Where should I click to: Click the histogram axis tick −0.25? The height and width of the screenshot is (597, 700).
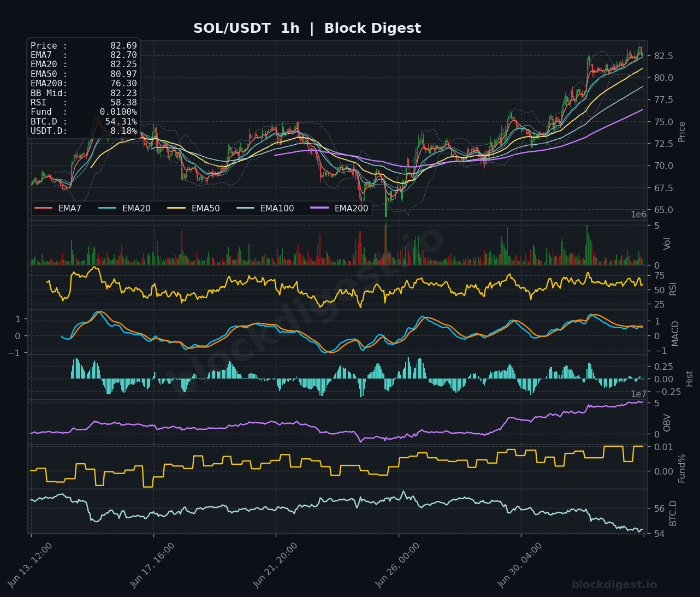667,392
